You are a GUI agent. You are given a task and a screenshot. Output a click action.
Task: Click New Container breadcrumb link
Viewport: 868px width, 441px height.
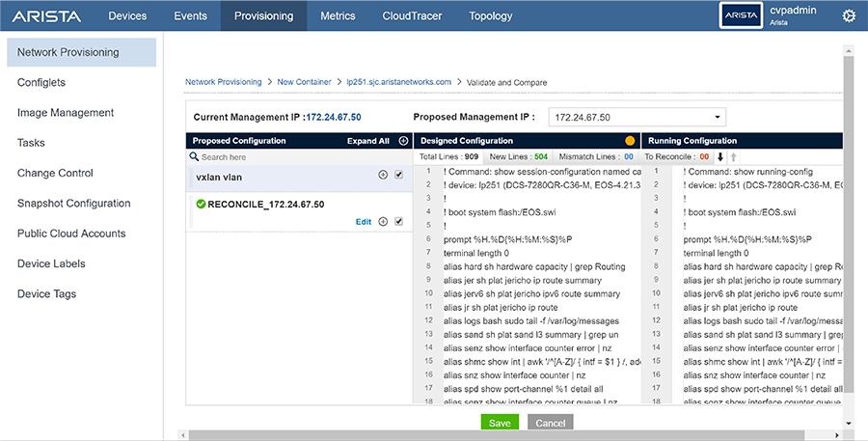click(x=304, y=82)
